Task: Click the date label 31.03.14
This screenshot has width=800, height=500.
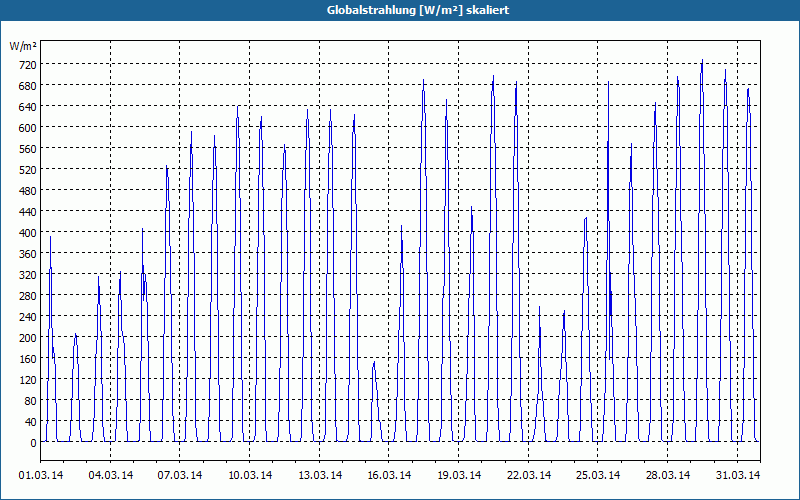Action: tap(738, 476)
